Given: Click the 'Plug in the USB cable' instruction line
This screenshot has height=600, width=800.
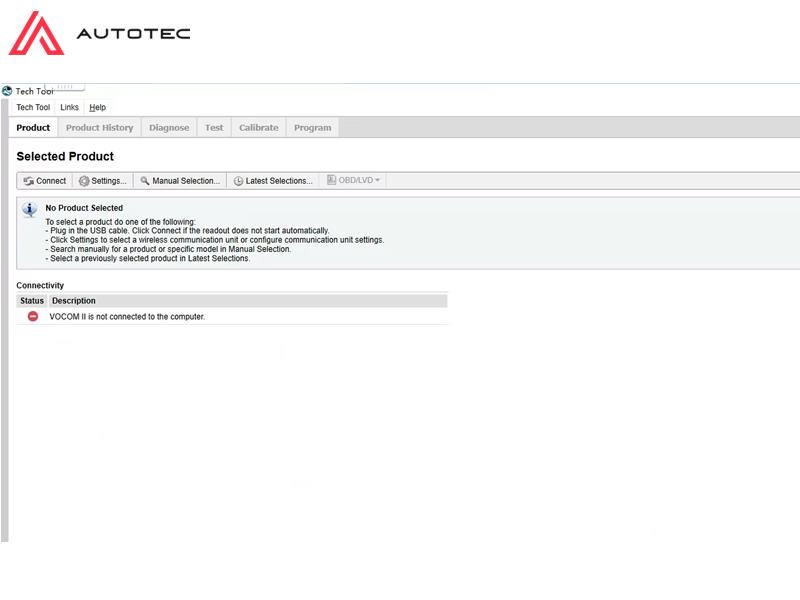Looking at the screenshot, I should tap(187, 231).
